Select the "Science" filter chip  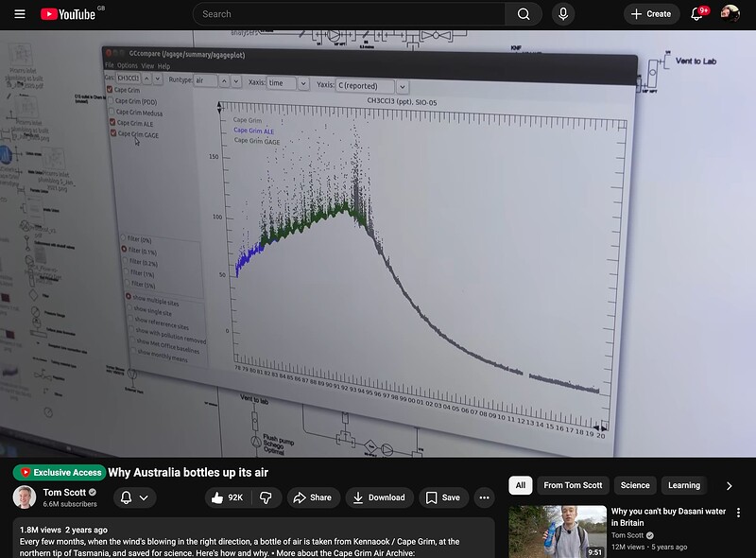coord(635,485)
